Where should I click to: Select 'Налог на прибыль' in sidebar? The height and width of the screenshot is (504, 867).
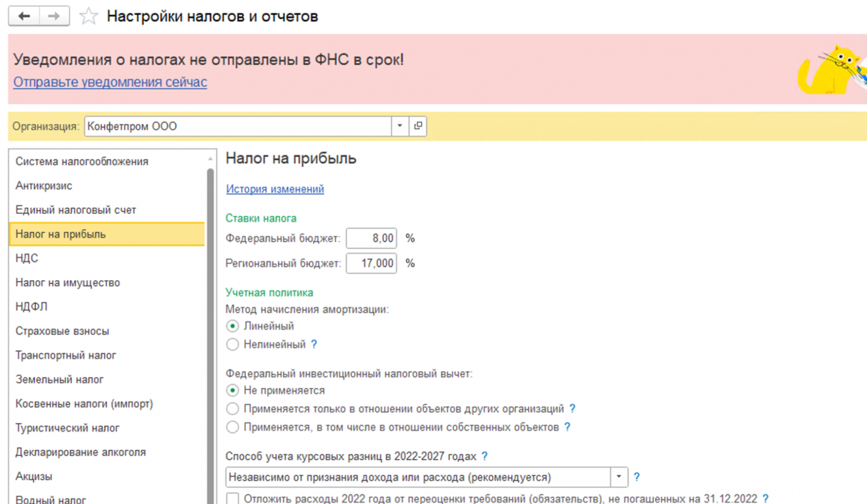point(107,234)
